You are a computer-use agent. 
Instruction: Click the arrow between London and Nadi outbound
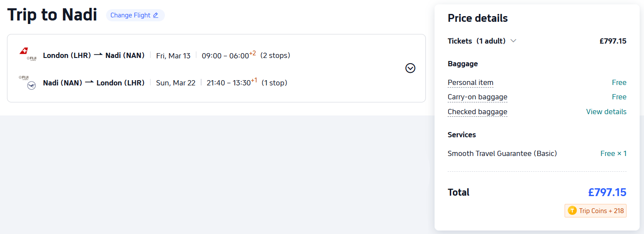coord(98,55)
